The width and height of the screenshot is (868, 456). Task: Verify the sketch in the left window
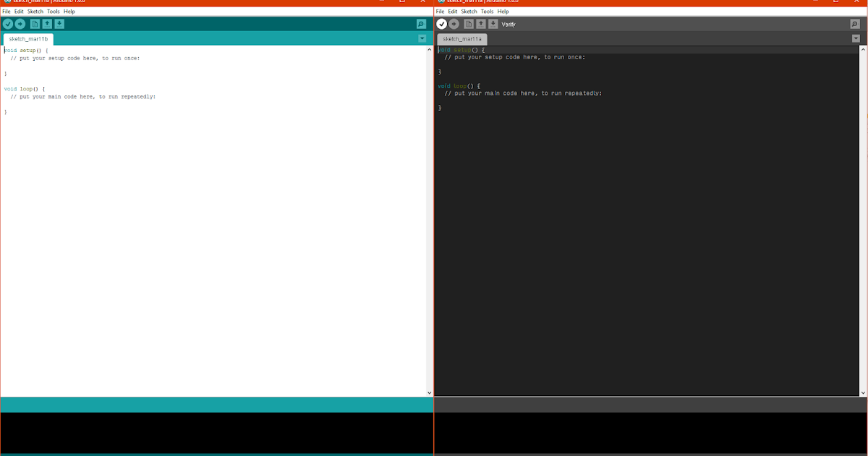coord(8,23)
